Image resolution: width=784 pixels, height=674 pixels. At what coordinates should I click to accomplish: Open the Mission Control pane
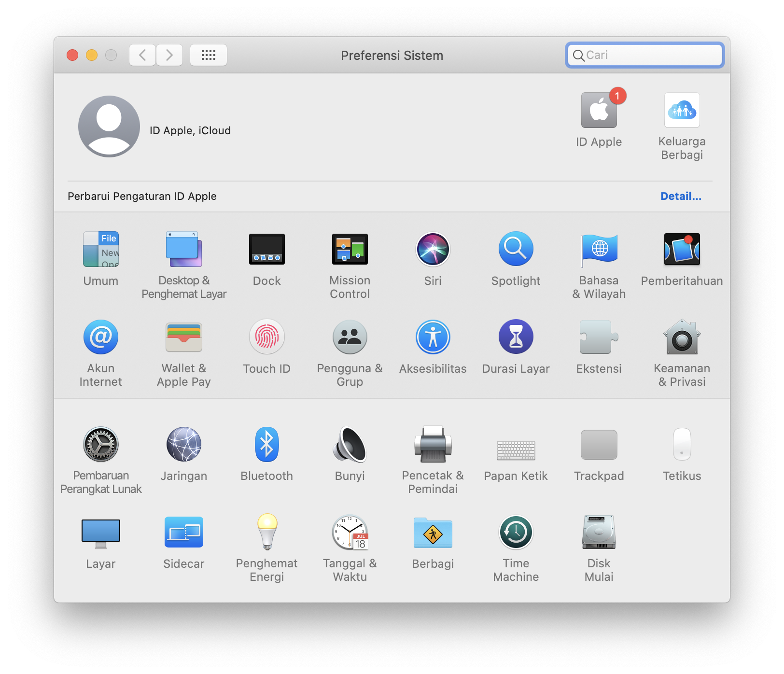pyautogui.click(x=350, y=250)
